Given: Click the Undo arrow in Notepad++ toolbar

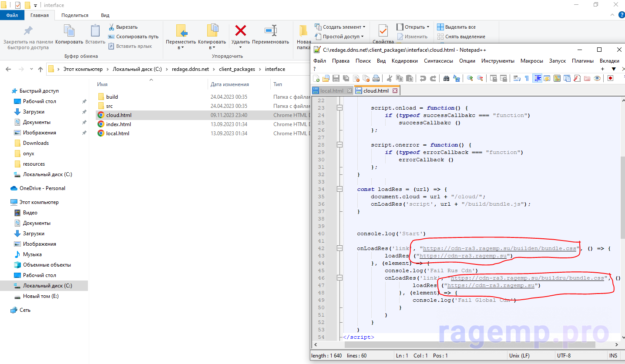Looking at the screenshot, I should (x=423, y=78).
